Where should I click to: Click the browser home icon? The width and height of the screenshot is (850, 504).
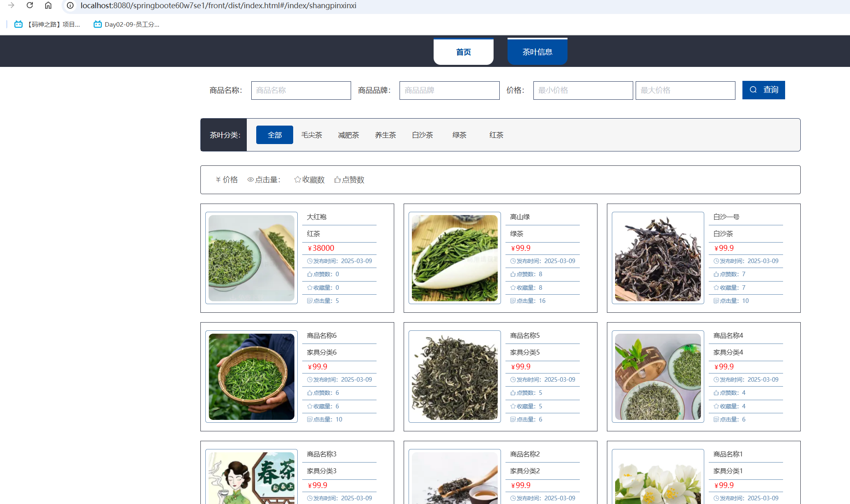tap(48, 5)
